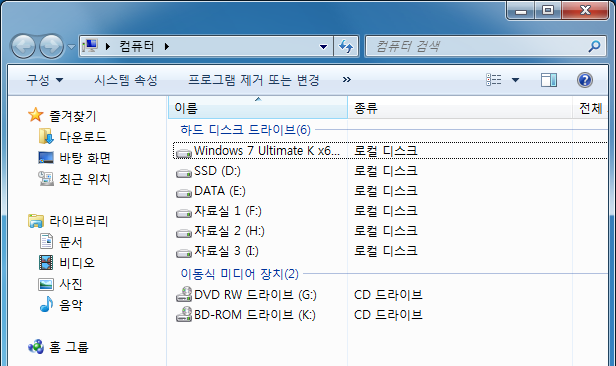Click the magnifier search icon
The image size is (616, 366).
pos(594,46)
